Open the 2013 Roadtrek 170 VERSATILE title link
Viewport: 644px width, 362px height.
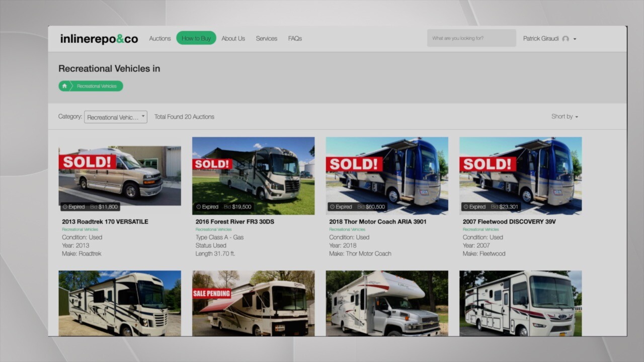[x=105, y=222]
